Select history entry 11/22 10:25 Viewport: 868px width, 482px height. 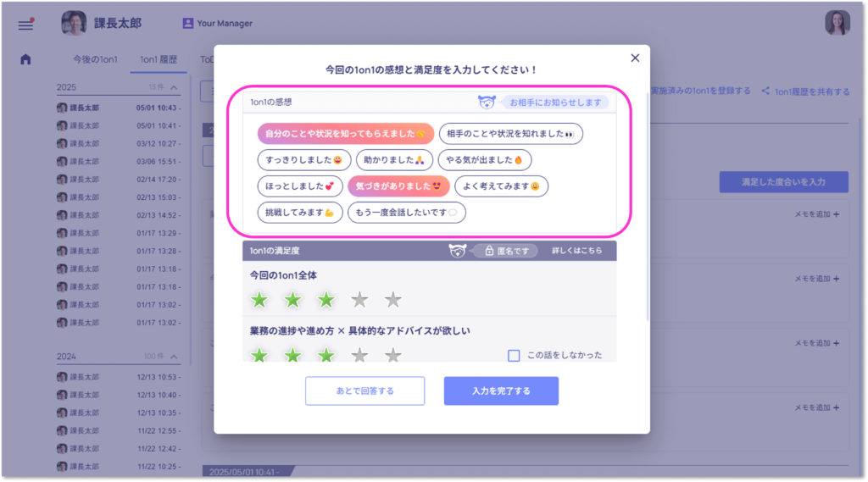coord(119,467)
